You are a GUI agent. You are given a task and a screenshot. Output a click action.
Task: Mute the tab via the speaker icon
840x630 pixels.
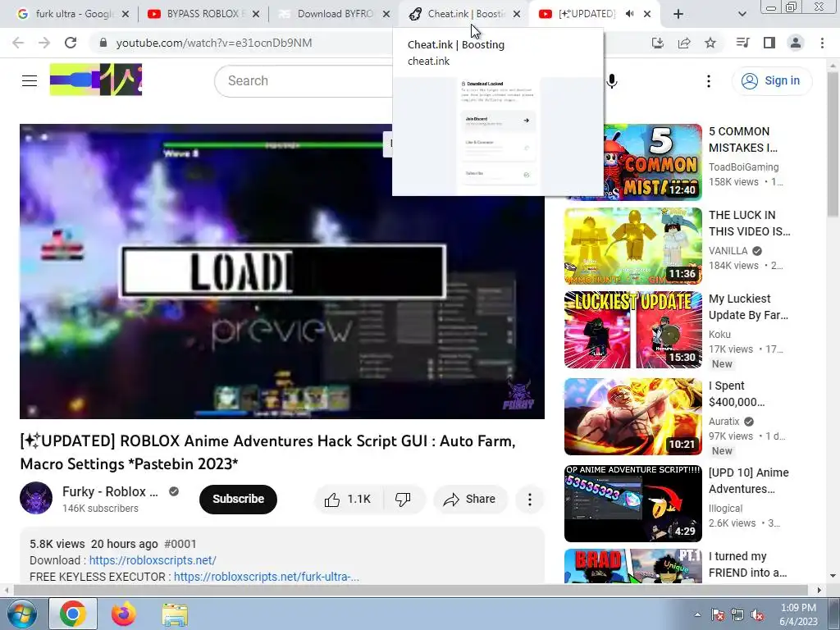click(x=629, y=14)
